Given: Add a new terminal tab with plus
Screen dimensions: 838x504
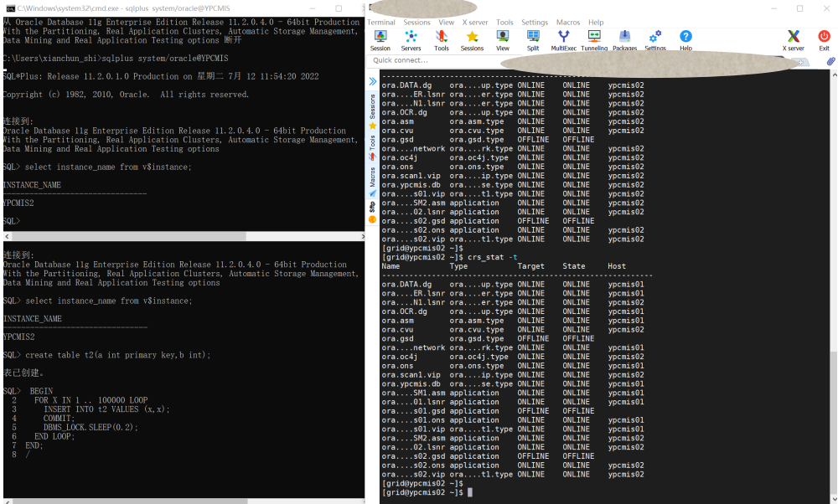Looking at the screenshot, I should tap(800, 63).
